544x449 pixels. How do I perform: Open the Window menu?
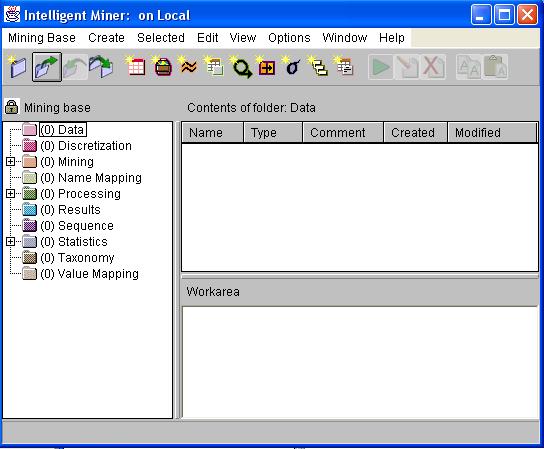pyautogui.click(x=345, y=37)
